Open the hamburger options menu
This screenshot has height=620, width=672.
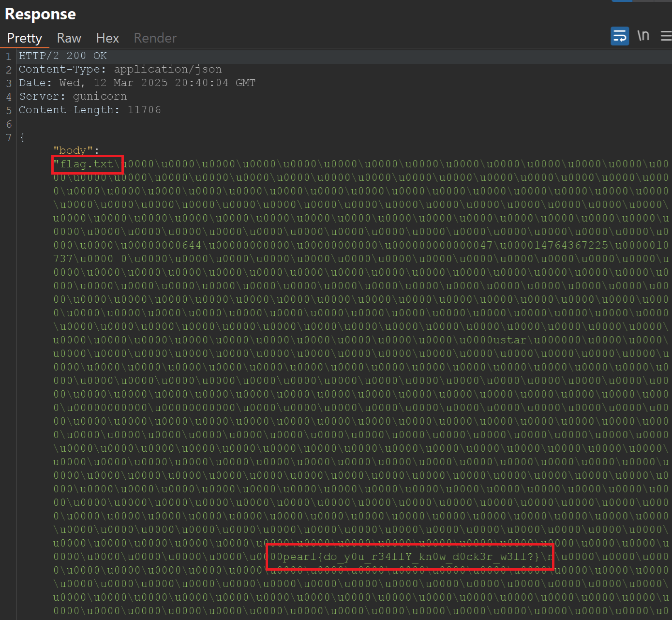click(666, 36)
